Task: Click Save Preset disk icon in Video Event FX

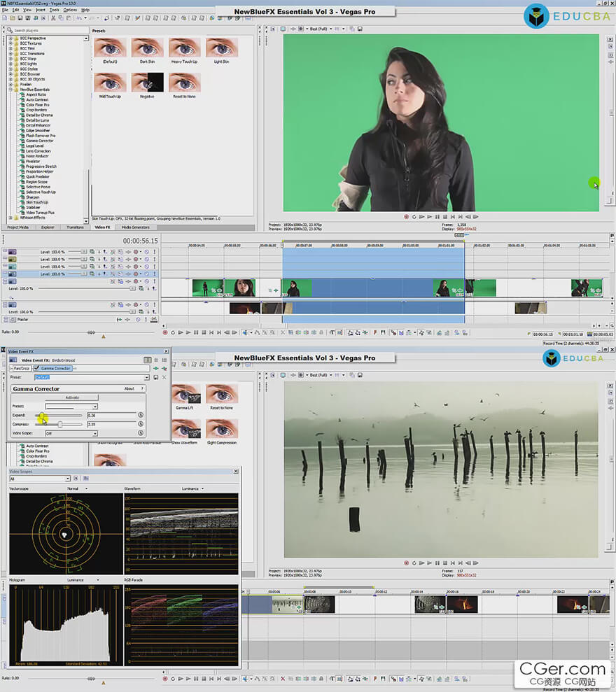Action: click(156, 377)
